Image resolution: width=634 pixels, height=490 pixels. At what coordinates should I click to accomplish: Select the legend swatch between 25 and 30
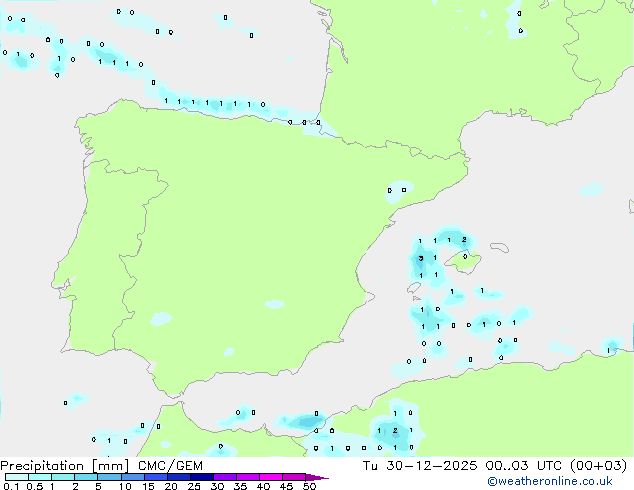[203, 478]
